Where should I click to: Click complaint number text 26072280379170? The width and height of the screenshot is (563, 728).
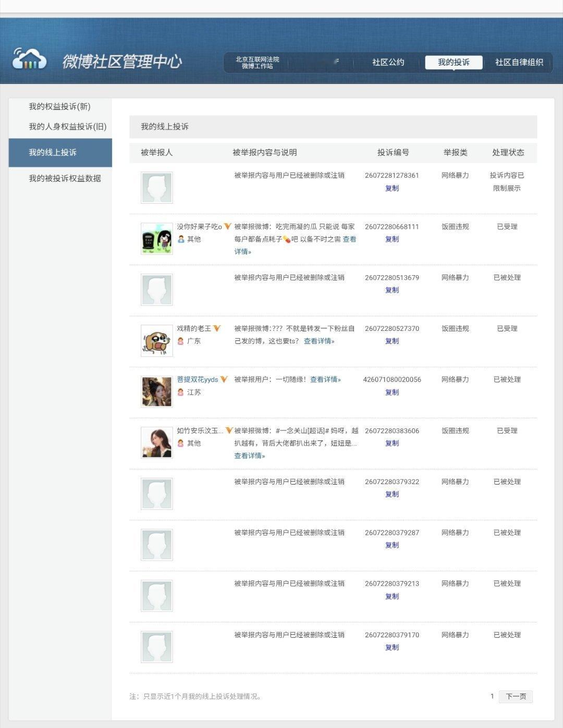click(x=392, y=635)
